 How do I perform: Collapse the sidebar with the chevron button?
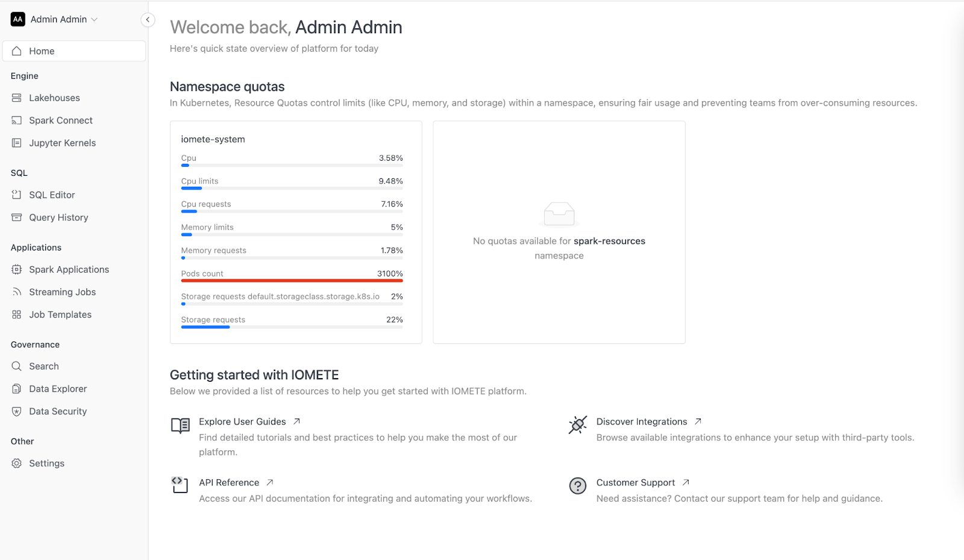148,20
